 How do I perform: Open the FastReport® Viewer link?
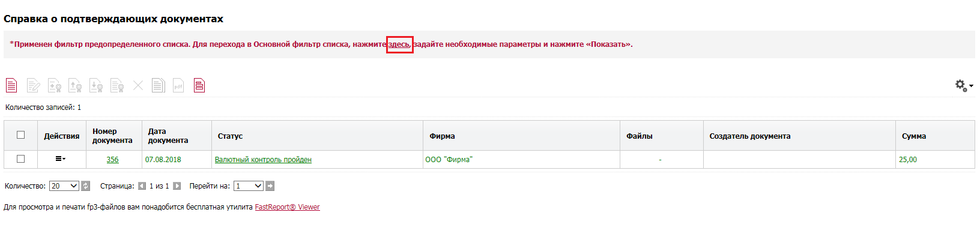[x=287, y=207]
